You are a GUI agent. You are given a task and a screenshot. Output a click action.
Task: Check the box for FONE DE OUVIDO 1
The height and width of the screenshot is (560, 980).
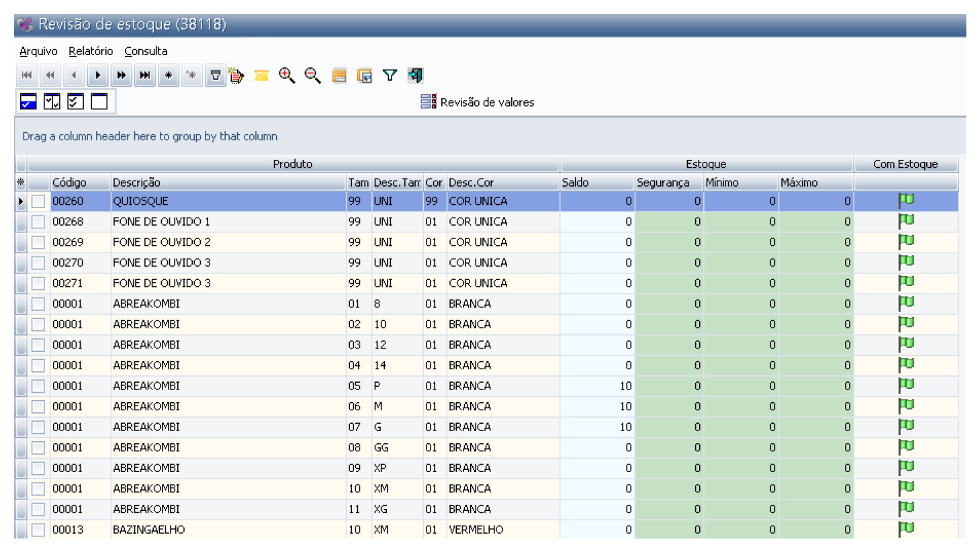coord(38,222)
